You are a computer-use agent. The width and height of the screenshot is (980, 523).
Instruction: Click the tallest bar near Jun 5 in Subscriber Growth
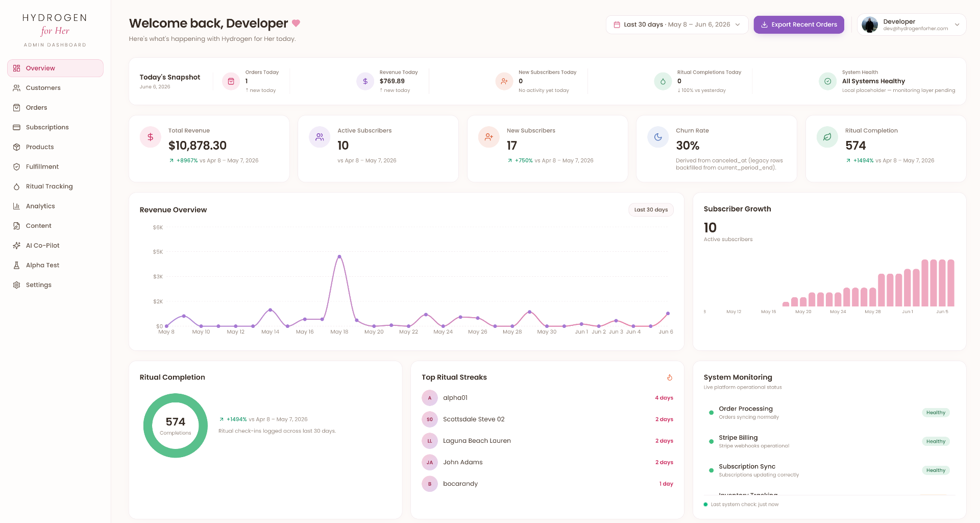coord(942,283)
